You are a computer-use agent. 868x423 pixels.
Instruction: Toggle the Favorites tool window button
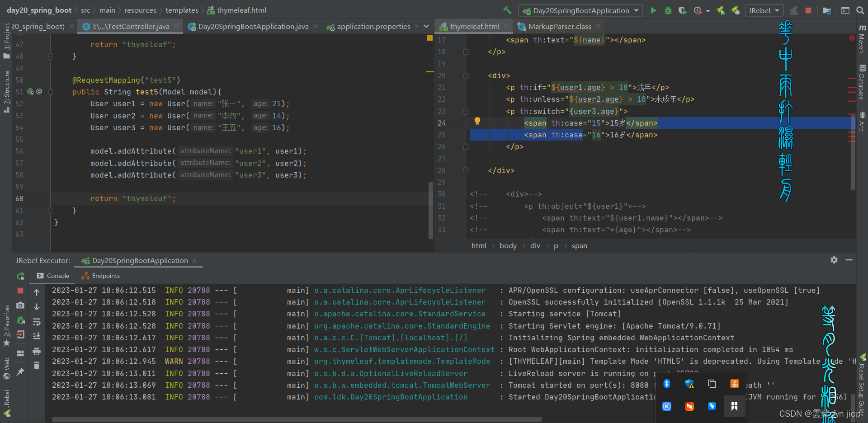coord(6,325)
